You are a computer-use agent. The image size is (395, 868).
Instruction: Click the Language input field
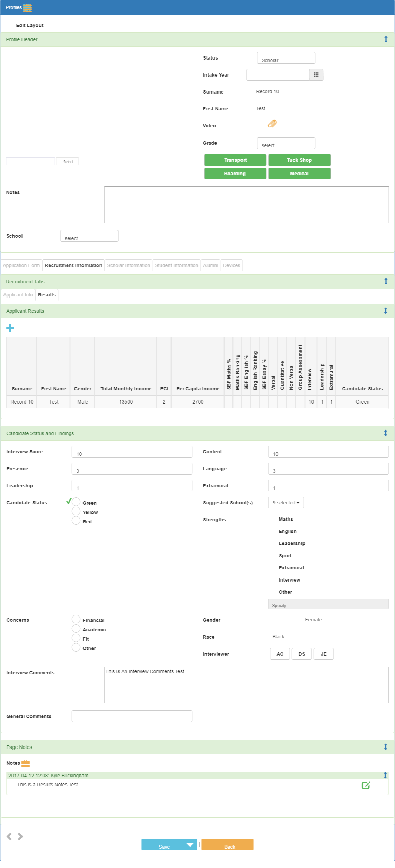pos(328,469)
